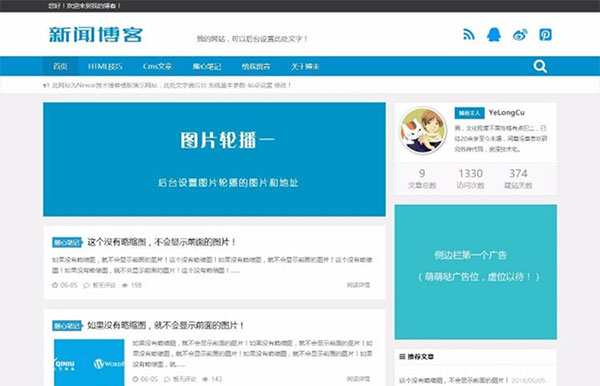Open the HTML技巧 navigation item

tap(105, 66)
